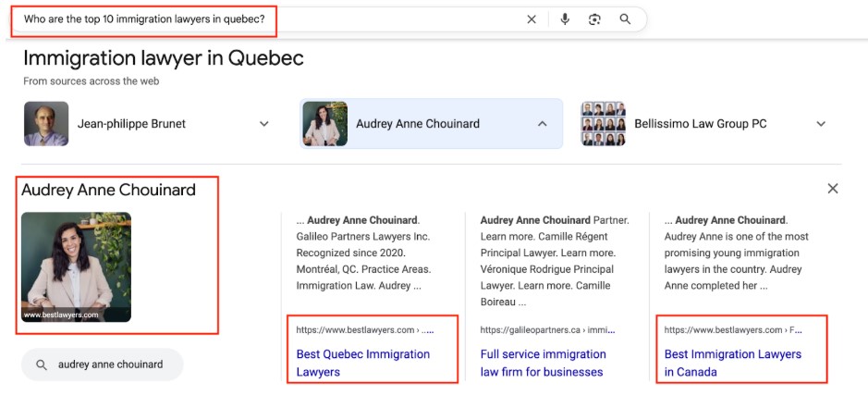The height and width of the screenshot is (420, 868).
Task: Open the Bellissimo Law Group team photo thumbnail
Action: tap(603, 124)
